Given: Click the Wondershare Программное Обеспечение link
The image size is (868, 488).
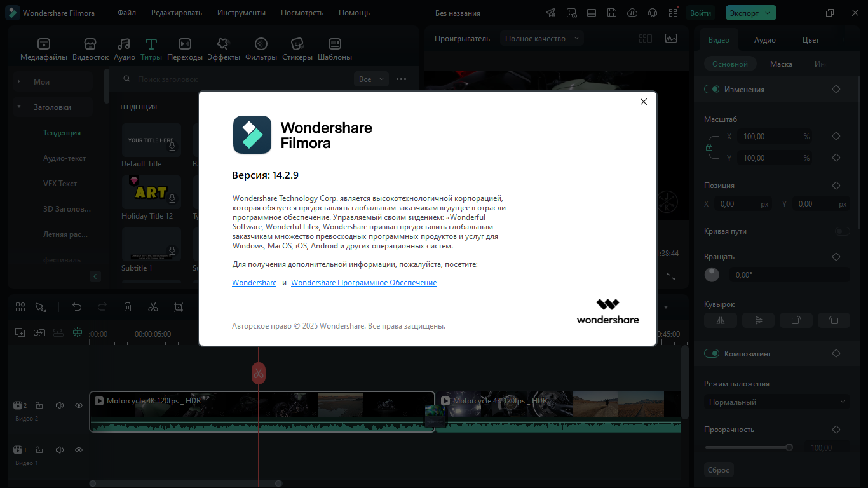Looking at the screenshot, I should tap(364, 283).
